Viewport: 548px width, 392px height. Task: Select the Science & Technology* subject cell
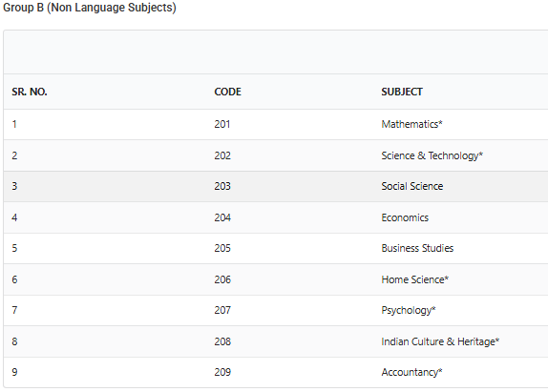click(432, 155)
